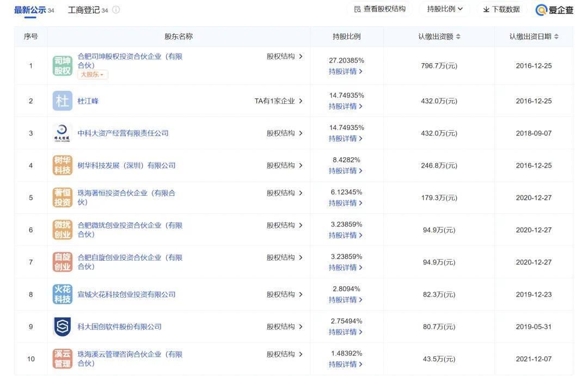The width and height of the screenshot is (588, 376).
Task: Switch to the 工商登记 tab
Action: click(88, 10)
